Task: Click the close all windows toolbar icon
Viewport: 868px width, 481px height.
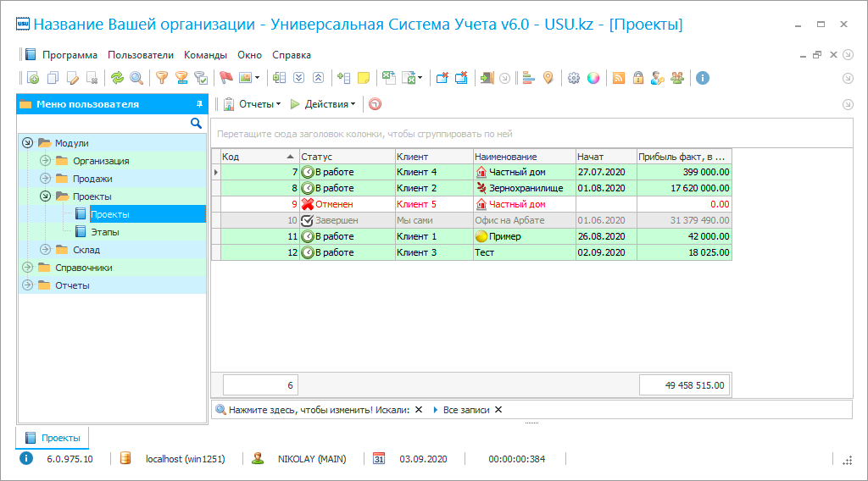Action: 461,78
